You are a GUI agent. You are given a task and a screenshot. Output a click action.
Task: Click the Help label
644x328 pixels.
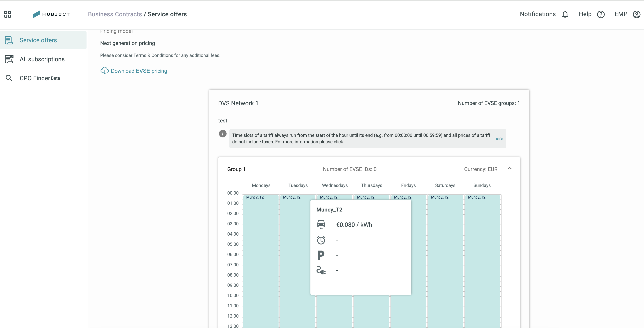click(x=585, y=14)
